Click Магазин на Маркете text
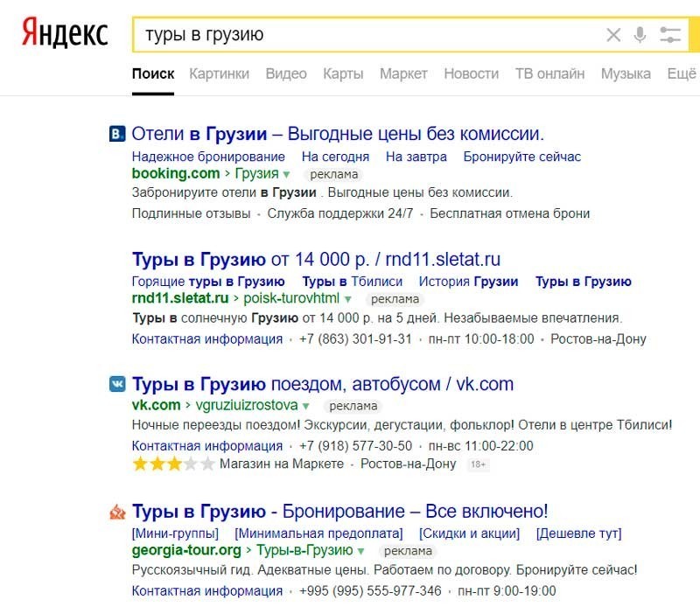 (282, 464)
